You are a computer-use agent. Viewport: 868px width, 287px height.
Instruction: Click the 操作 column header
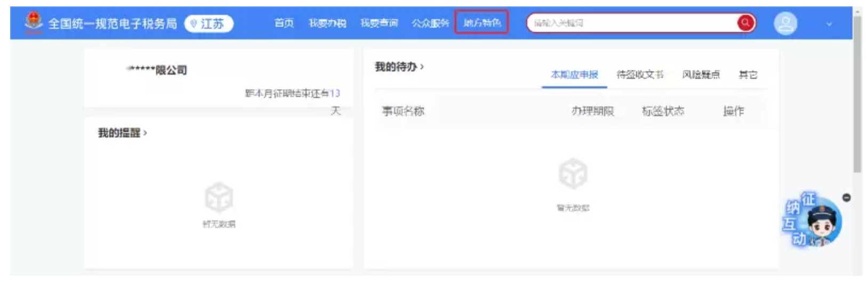(x=734, y=111)
